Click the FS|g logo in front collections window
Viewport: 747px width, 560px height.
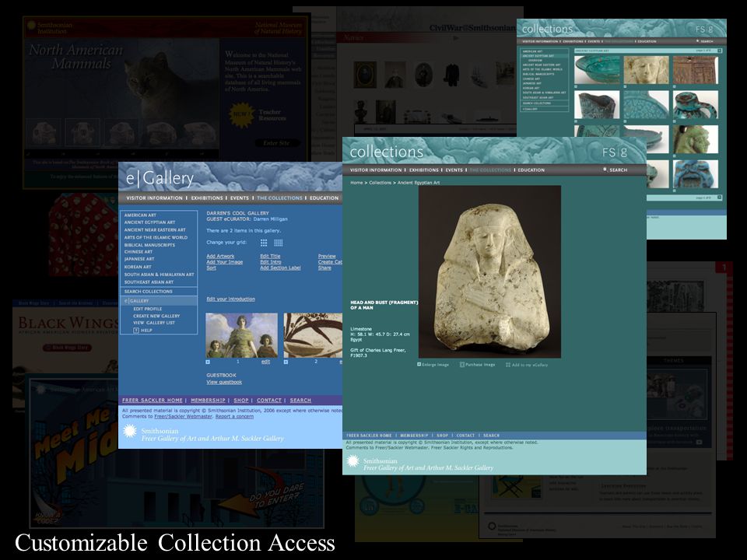pos(615,152)
